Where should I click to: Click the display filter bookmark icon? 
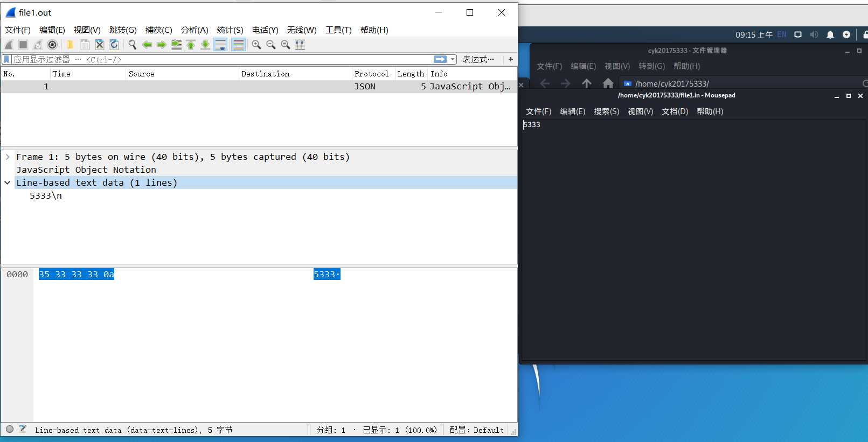7,59
